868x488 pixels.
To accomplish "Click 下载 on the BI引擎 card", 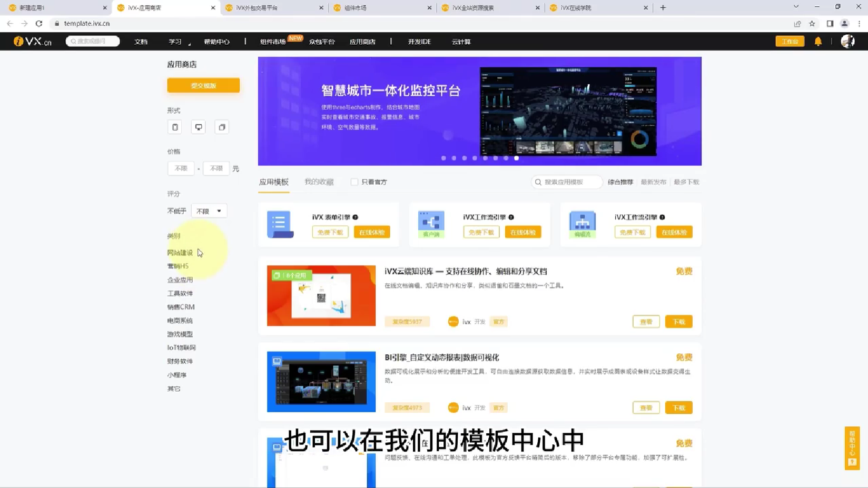I will [679, 407].
